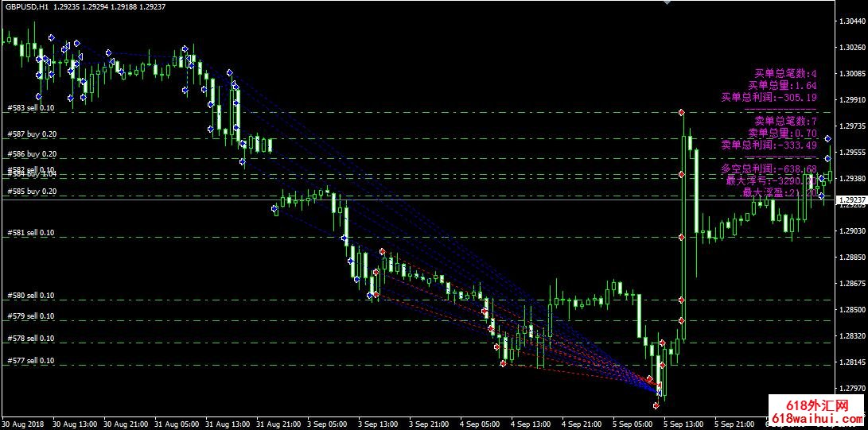Click the 买单总量:1.64 info line
The image size is (868, 430).
[782, 85]
